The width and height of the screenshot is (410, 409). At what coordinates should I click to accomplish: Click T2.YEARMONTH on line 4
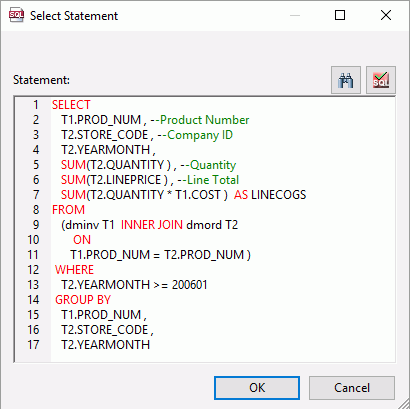[x=106, y=150]
